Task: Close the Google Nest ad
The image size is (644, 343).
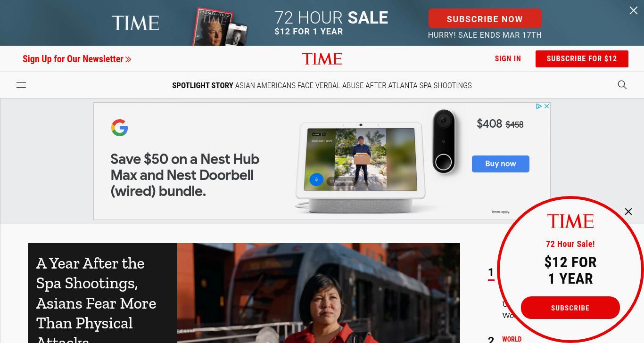Action: pyautogui.click(x=546, y=106)
